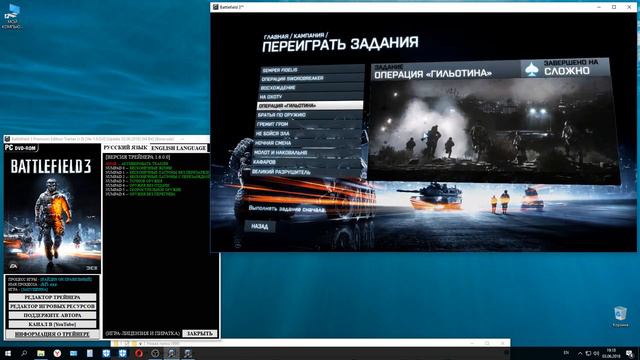Click the КАМПАНИЯ breadcrumb link
This screenshot has width=640, height=360.
click(309, 36)
